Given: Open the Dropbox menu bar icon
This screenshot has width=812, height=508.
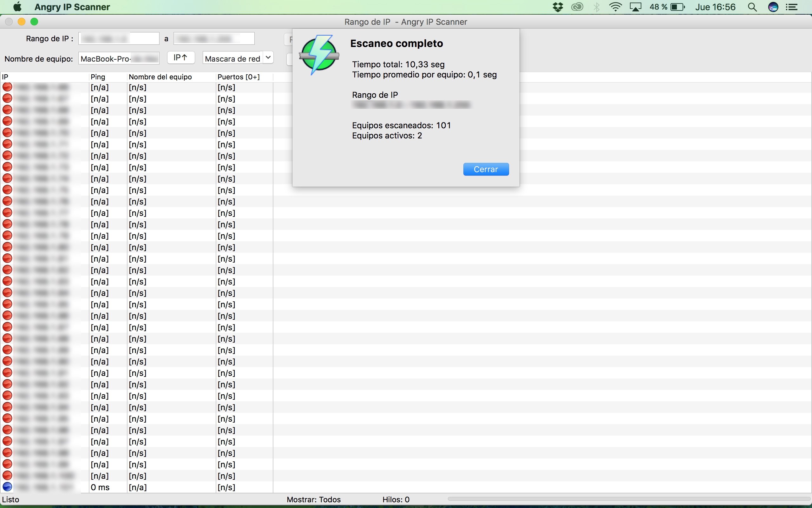Looking at the screenshot, I should point(558,7).
